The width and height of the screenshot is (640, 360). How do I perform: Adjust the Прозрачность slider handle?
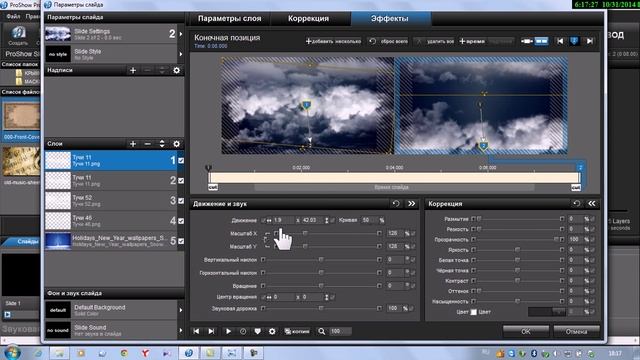[556, 239]
